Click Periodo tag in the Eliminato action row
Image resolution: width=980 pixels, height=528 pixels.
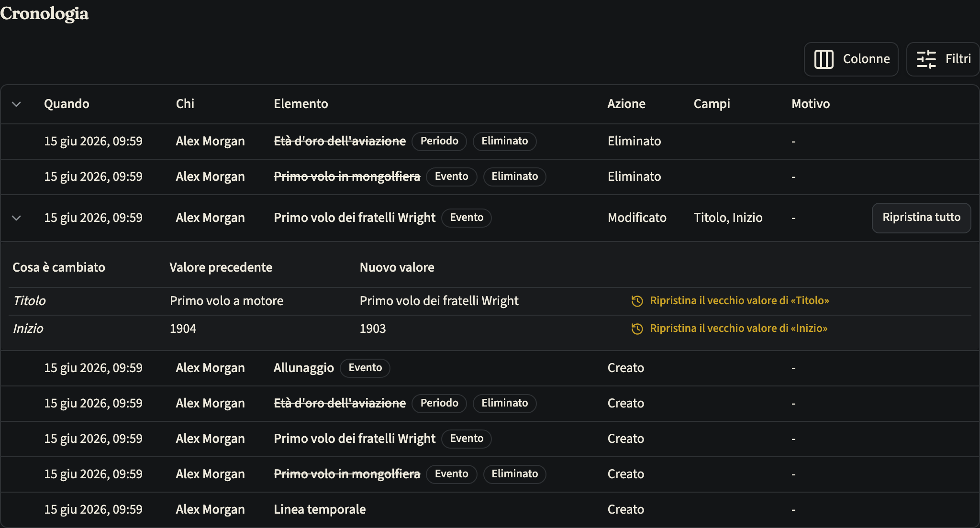pyautogui.click(x=439, y=141)
